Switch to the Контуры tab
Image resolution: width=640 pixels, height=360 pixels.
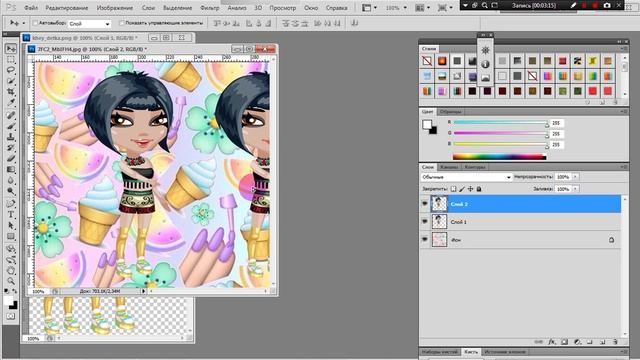[x=475, y=167]
